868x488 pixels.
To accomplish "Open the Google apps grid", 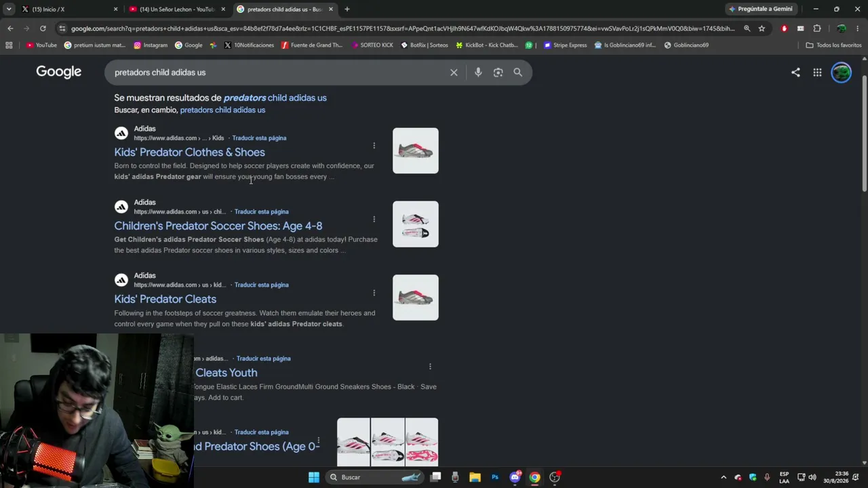I will pyautogui.click(x=817, y=73).
